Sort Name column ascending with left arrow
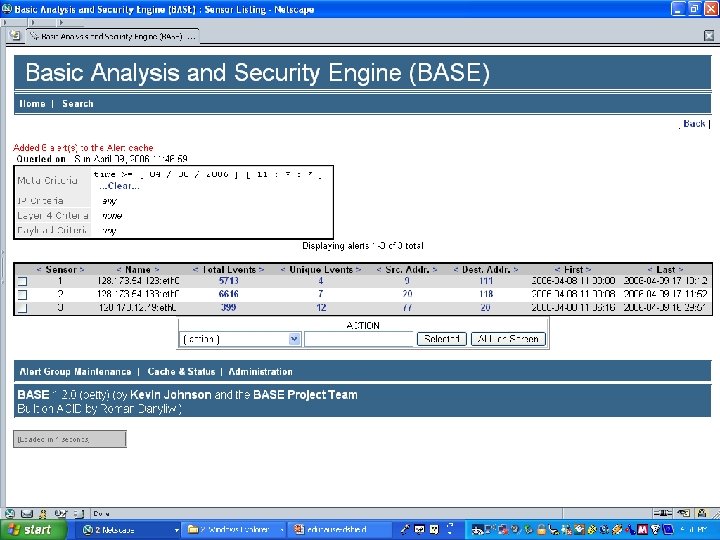Screen dimensions: 720x540 coord(119,270)
